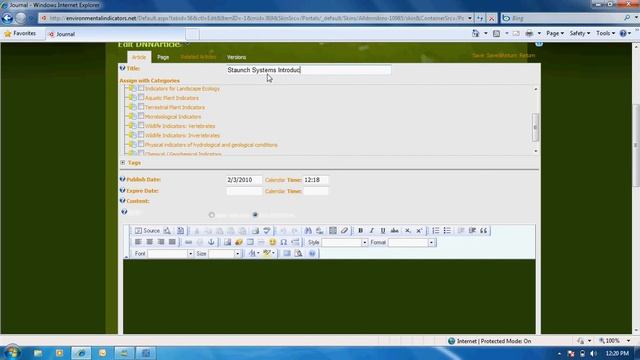Toggle Source view in the editor

(147, 231)
